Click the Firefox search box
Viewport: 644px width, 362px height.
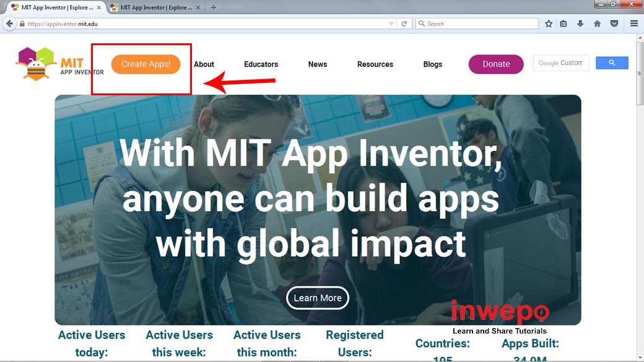pos(477,24)
